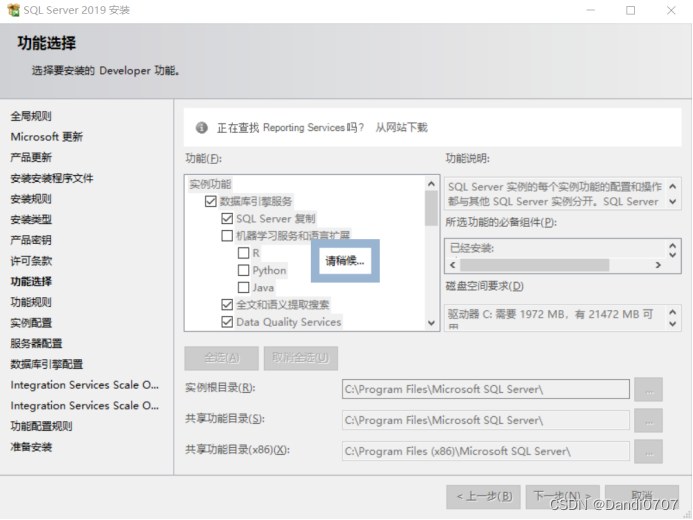
Task: Select the 许可条款 step
Action: pyautogui.click(x=31, y=261)
